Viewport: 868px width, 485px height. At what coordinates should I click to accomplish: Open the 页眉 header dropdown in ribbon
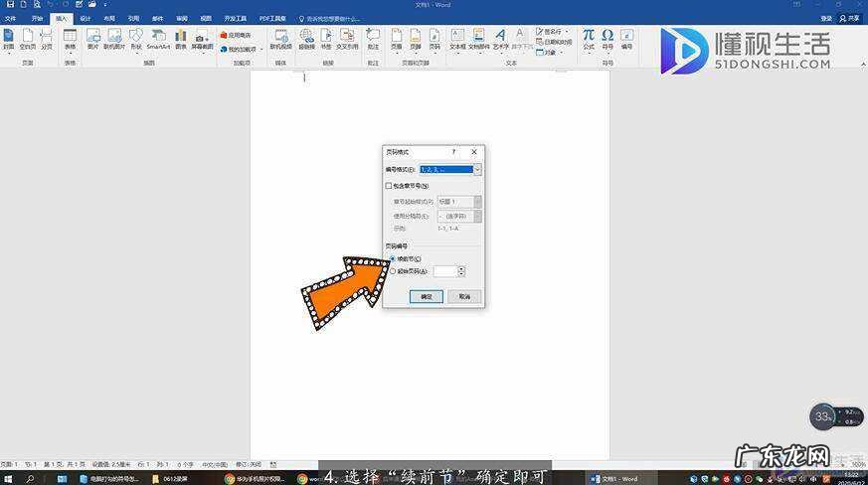397,39
